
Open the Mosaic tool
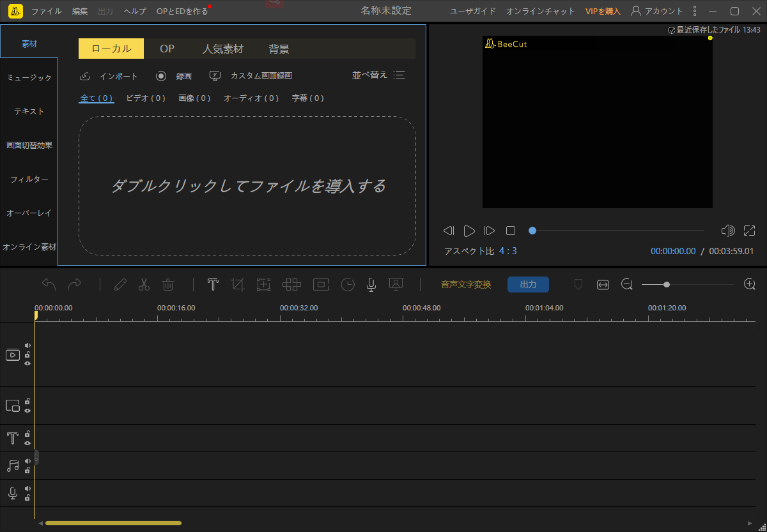(291, 284)
